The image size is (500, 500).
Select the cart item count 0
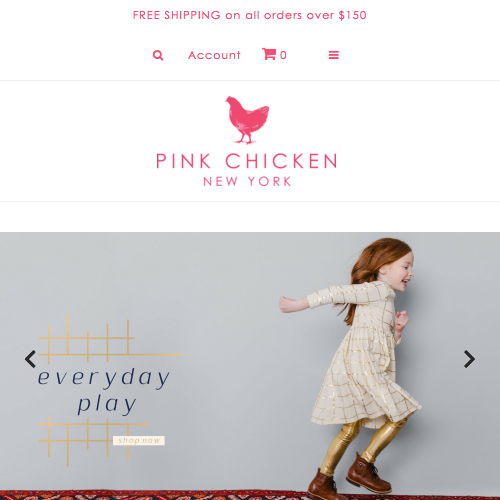coord(283,55)
